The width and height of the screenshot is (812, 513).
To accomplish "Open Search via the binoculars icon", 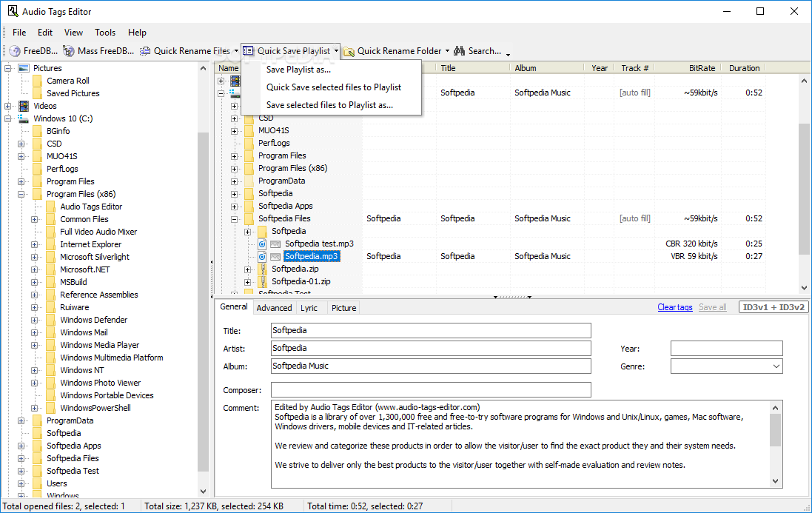I will pyautogui.click(x=460, y=51).
